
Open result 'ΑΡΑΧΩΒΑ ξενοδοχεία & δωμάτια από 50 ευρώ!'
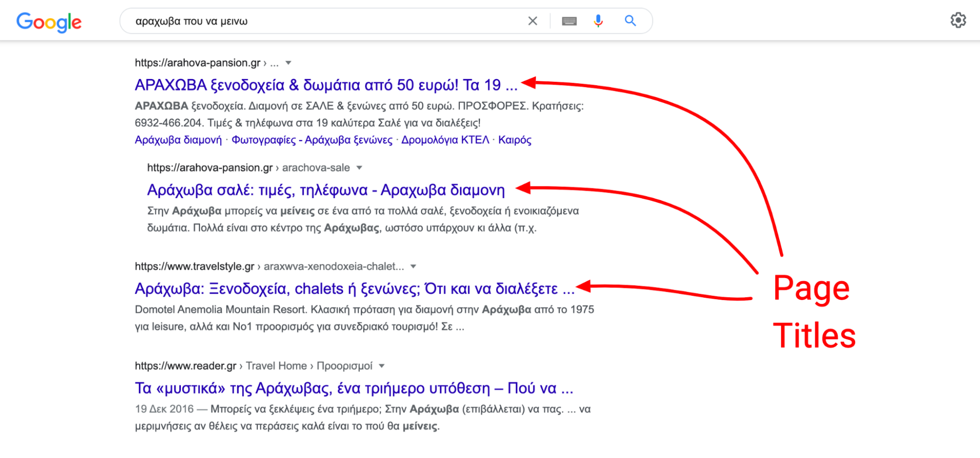(326, 85)
